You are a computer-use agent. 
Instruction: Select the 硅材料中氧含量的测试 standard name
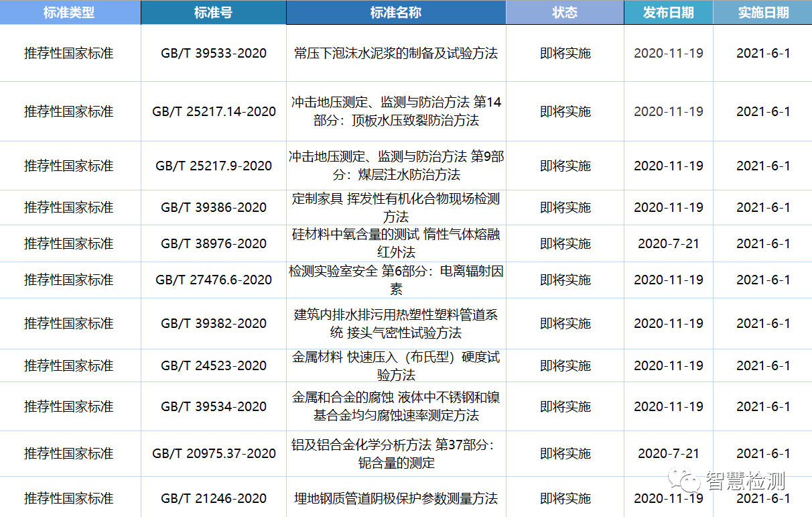point(396,243)
